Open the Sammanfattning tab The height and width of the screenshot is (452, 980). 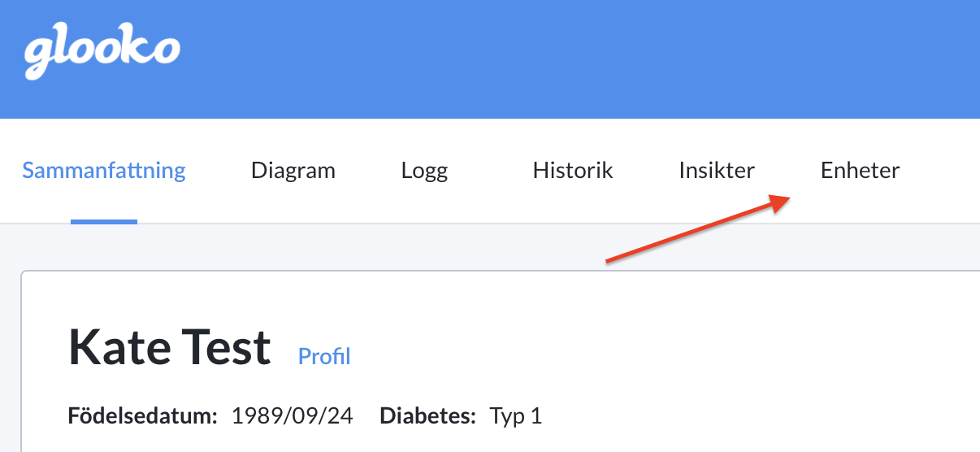[x=104, y=171]
